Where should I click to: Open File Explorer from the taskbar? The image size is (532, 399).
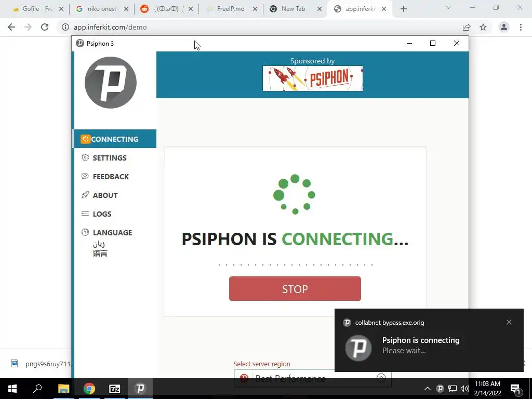tap(63, 389)
